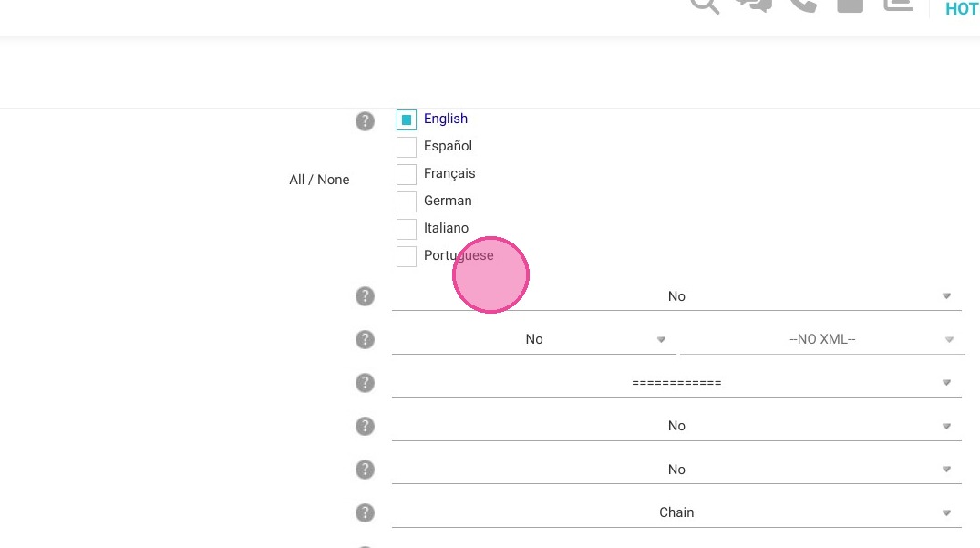Open help icon for the NO XML row
Viewport: 980px width, 548px height.
click(365, 339)
